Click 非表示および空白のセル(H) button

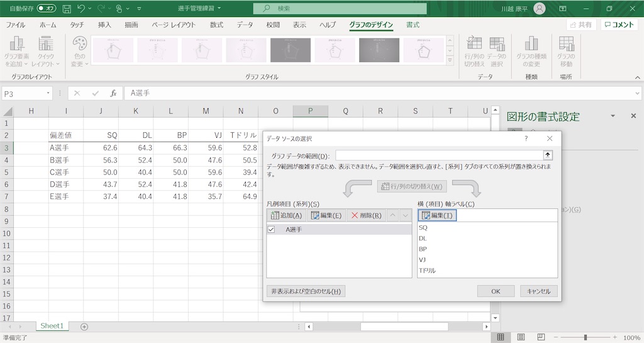[x=306, y=291]
